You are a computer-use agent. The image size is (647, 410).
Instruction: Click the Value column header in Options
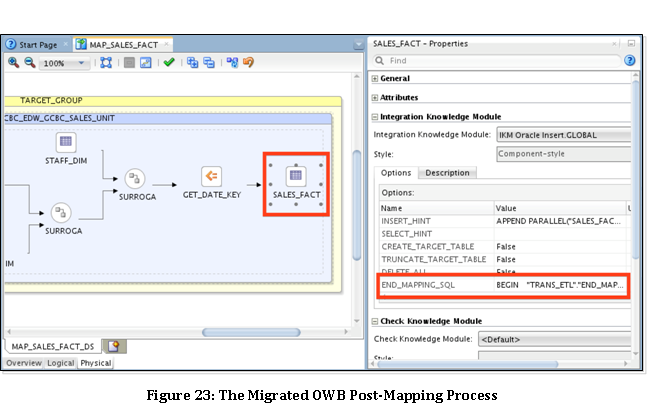pyautogui.click(x=560, y=208)
